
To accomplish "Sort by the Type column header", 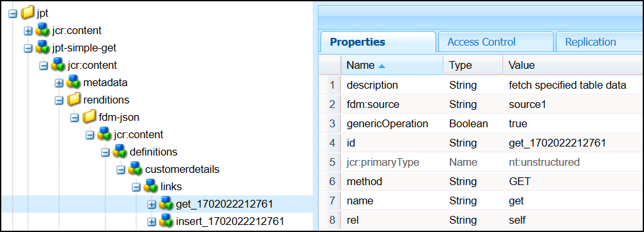I will pyautogui.click(x=473, y=66).
